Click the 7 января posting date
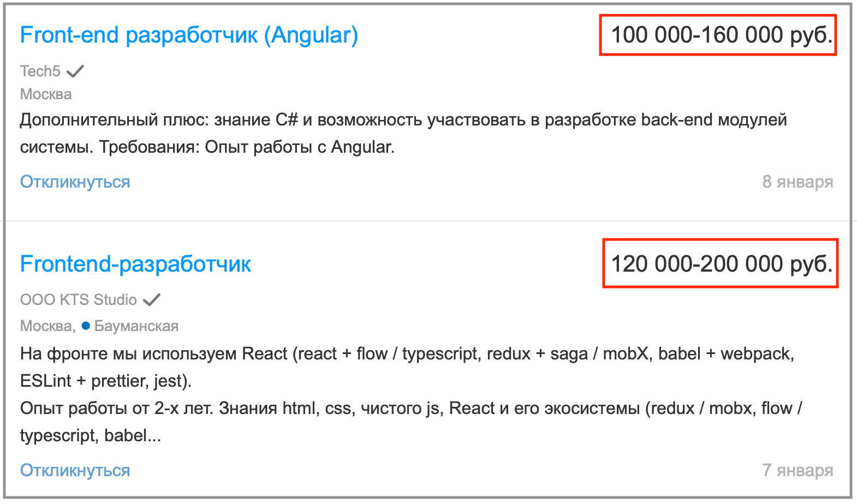This screenshot has width=857, height=504. (798, 470)
